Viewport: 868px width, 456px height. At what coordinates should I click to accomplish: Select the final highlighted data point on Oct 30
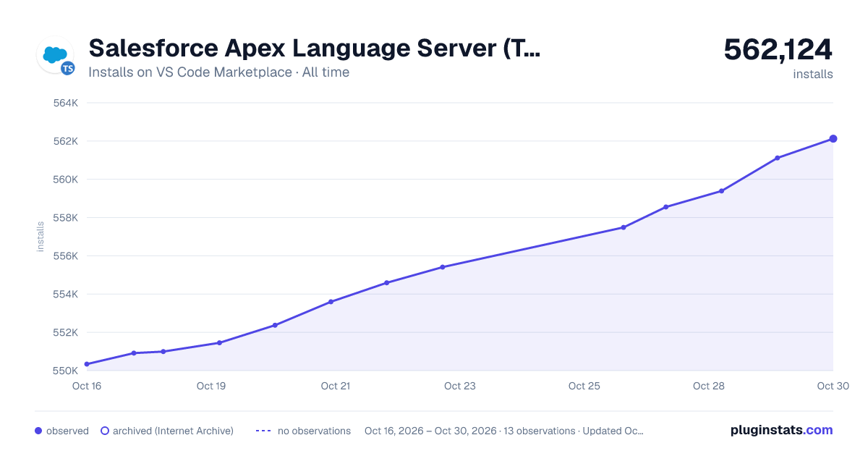pyautogui.click(x=833, y=139)
